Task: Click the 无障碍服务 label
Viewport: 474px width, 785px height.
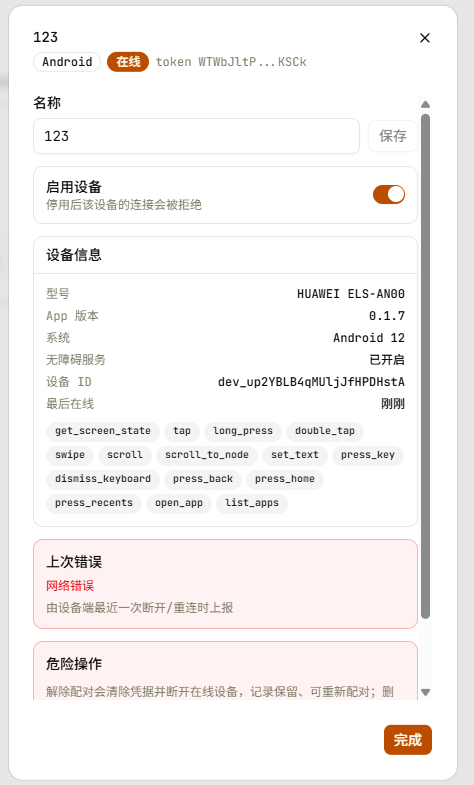Action: pyautogui.click(x=76, y=360)
